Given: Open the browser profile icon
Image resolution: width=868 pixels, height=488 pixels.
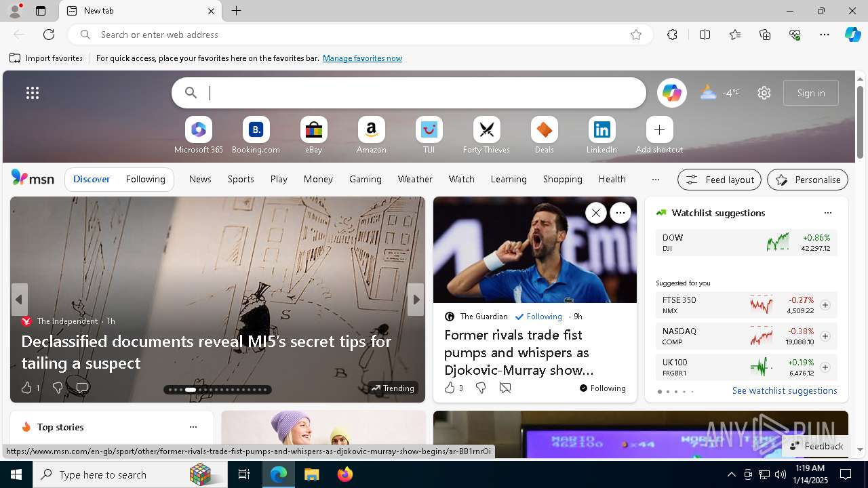Looking at the screenshot, I should tap(15, 11).
